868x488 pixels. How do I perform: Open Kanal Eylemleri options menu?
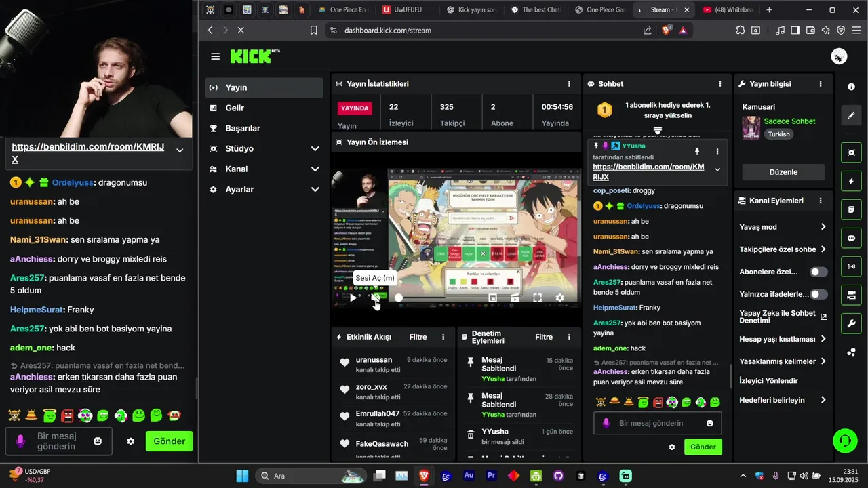[x=821, y=201]
